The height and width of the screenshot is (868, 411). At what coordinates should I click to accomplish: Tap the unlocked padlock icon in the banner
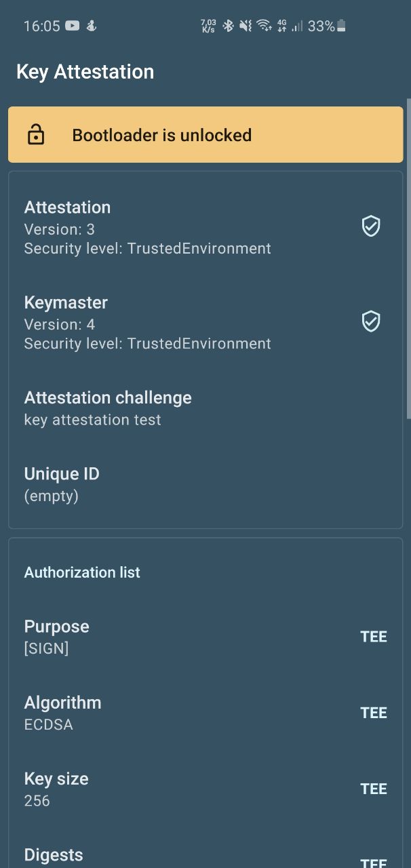click(x=36, y=134)
